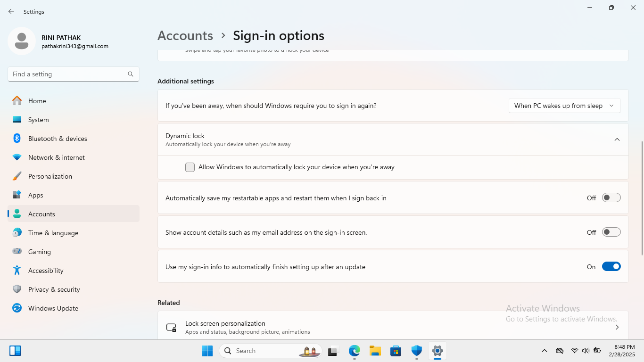Go to Gaming settings
This screenshot has width=644, height=362.
coord(74,252)
